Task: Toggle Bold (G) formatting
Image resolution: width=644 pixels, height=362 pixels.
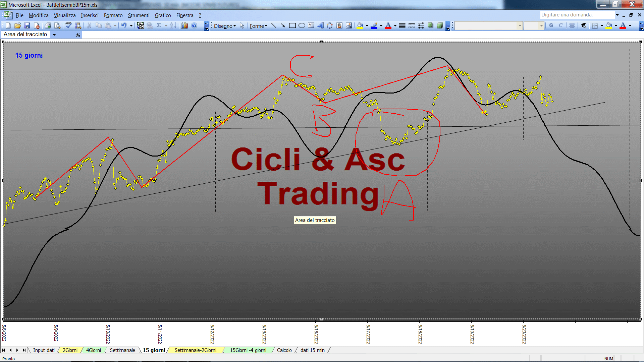Action: [x=551, y=25]
